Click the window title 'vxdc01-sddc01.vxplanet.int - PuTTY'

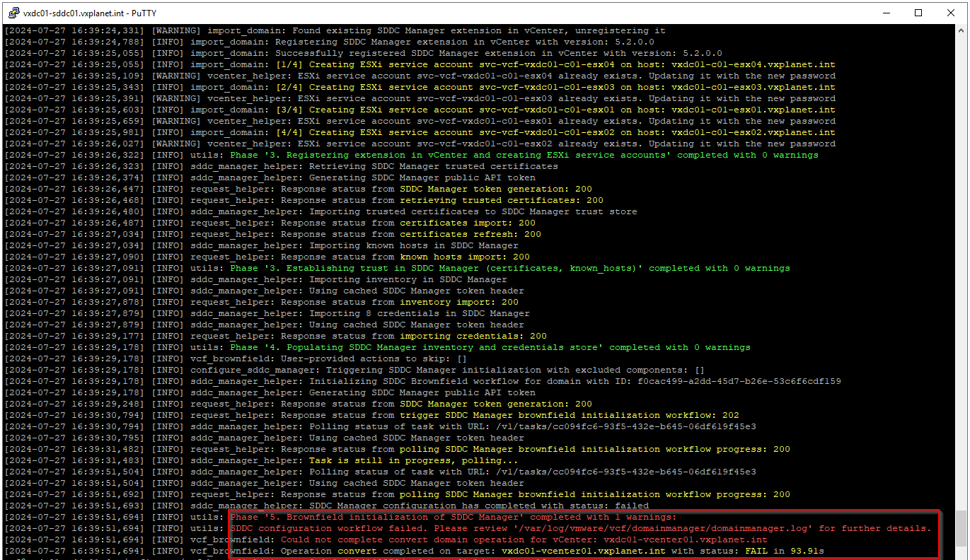(x=90, y=13)
